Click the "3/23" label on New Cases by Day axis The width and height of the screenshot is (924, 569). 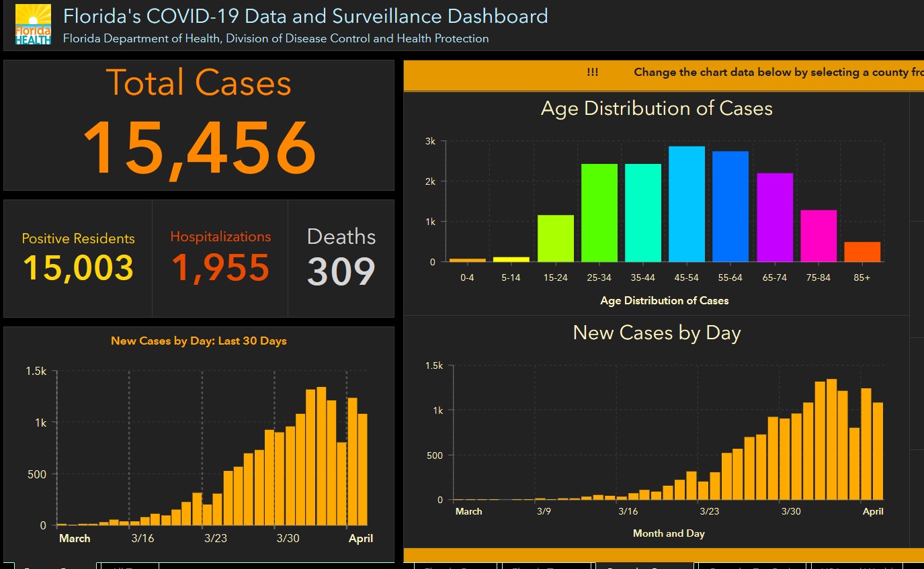[x=709, y=511]
